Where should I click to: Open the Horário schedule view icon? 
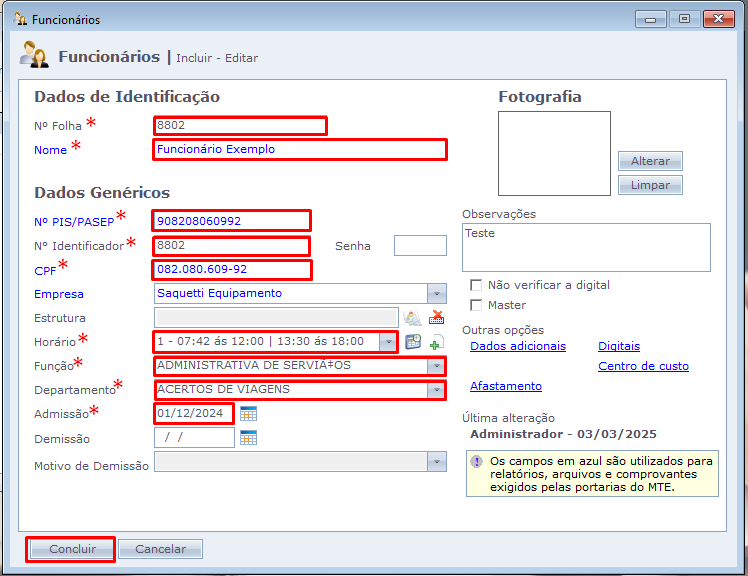pos(413,342)
